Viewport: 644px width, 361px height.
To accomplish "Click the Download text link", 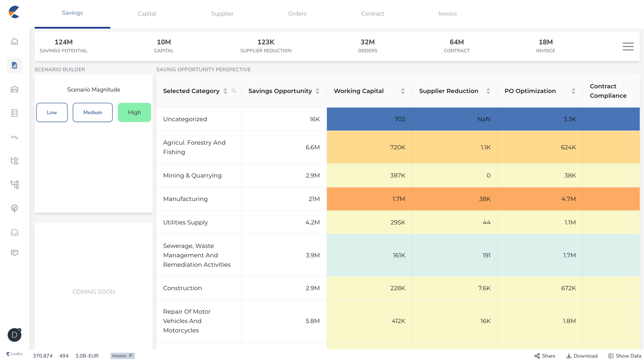I will pyautogui.click(x=585, y=356).
